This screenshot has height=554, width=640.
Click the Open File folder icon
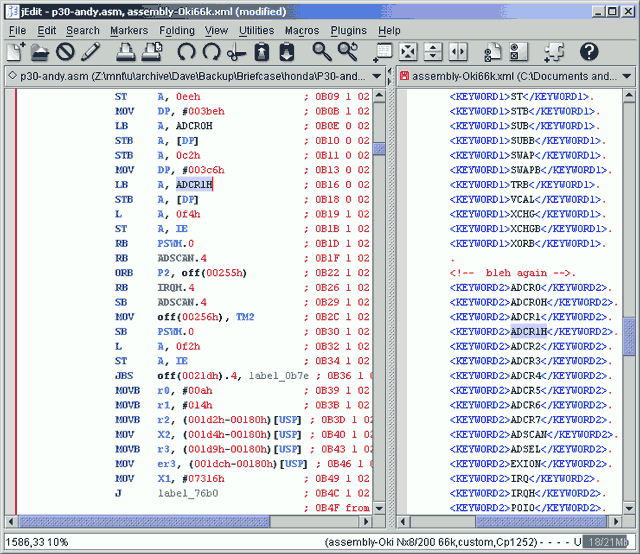40,52
